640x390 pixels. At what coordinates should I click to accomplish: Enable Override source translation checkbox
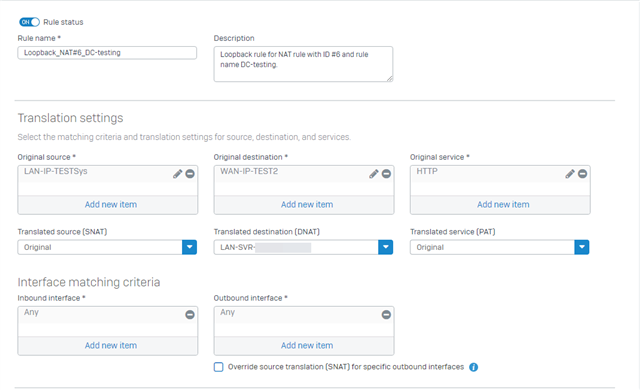tap(218, 367)
